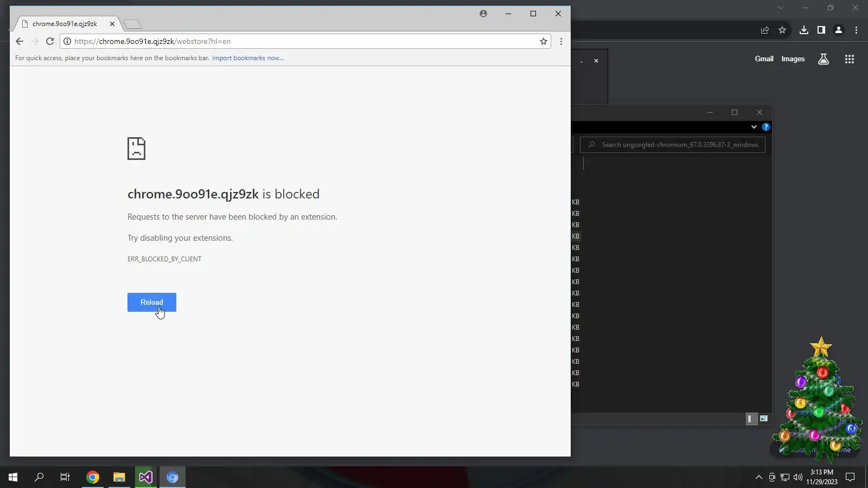View site information icon in address bar
868x488 pixels.
pos(67,41)
